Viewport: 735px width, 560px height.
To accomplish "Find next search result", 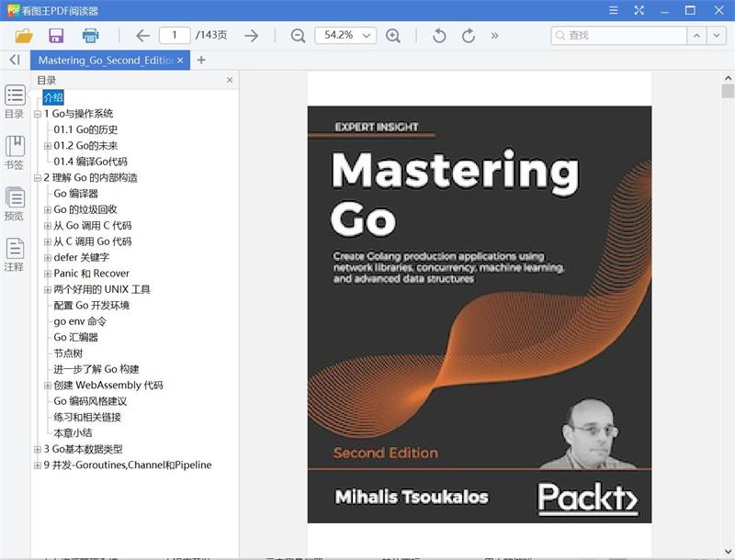I will pyautogui.click(x=717, y=35).
